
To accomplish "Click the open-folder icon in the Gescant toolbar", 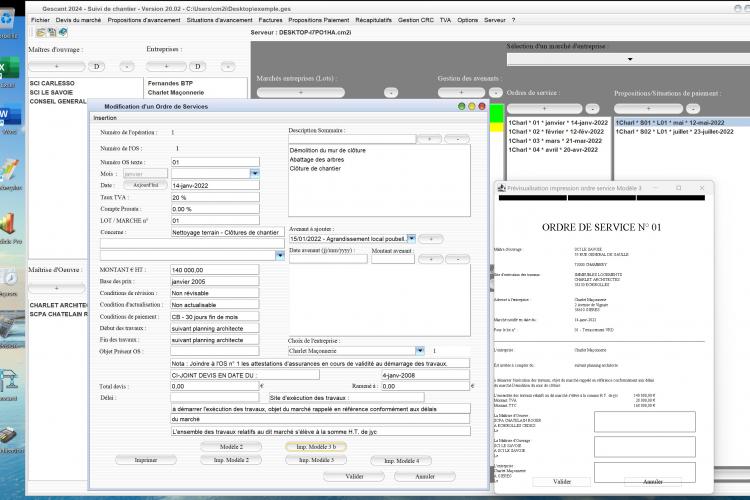I will click(x=41, y=33).
